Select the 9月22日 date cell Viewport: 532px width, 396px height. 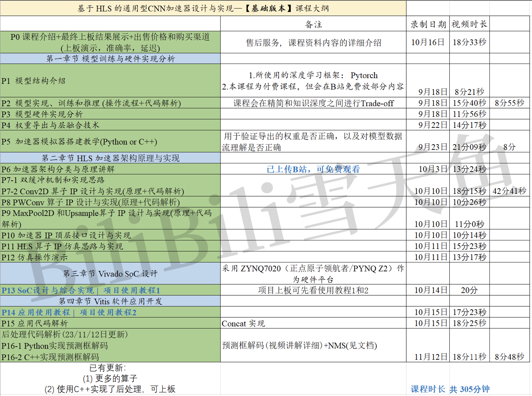(x=428, y=125)
